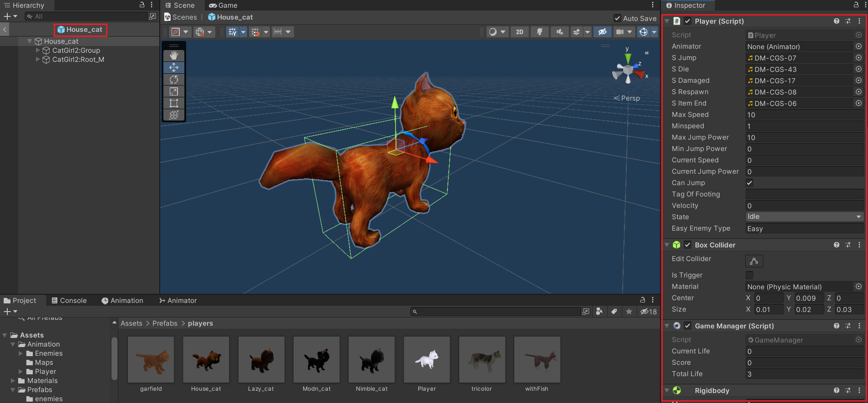The height and width of the screenshot is (403, 868).
Task: Select the Scale tool
Action: pyautogui.click(x=174, y=91)
